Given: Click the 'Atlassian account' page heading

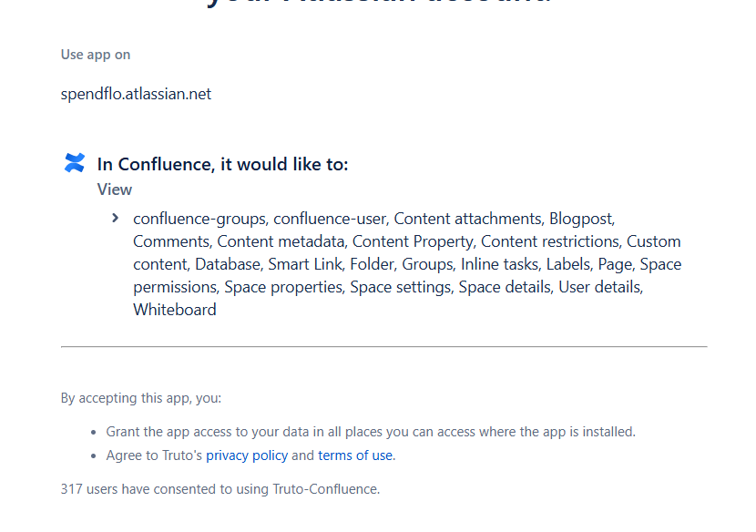Looking at the screenshot, I should tap(378, 3).
